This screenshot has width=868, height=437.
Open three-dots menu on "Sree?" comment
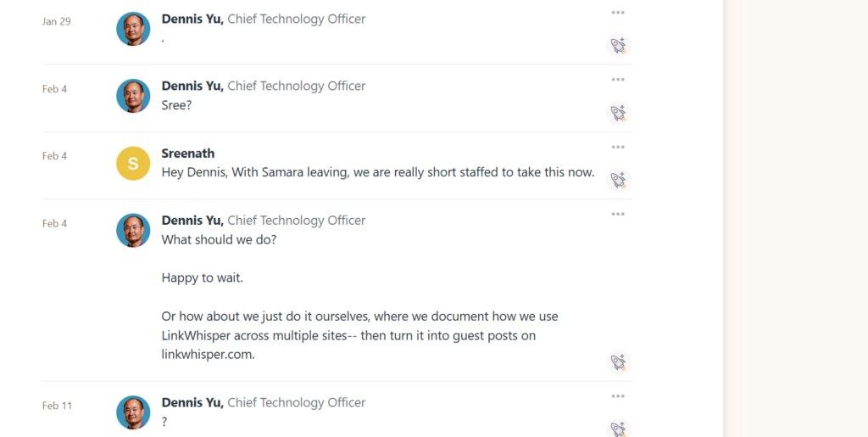click(x=618, y=80)
